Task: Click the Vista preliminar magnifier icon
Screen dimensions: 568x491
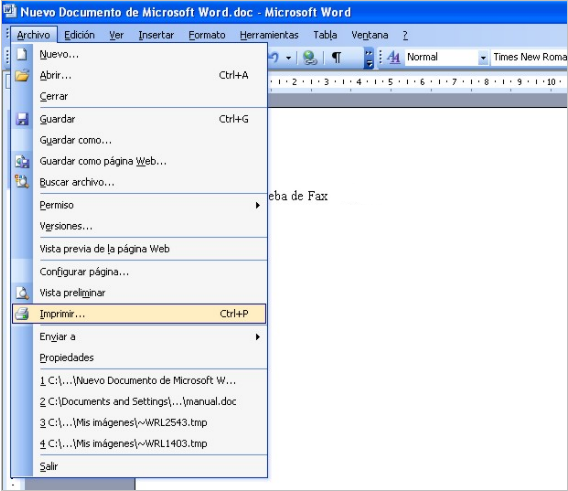Action: (22, 293)
